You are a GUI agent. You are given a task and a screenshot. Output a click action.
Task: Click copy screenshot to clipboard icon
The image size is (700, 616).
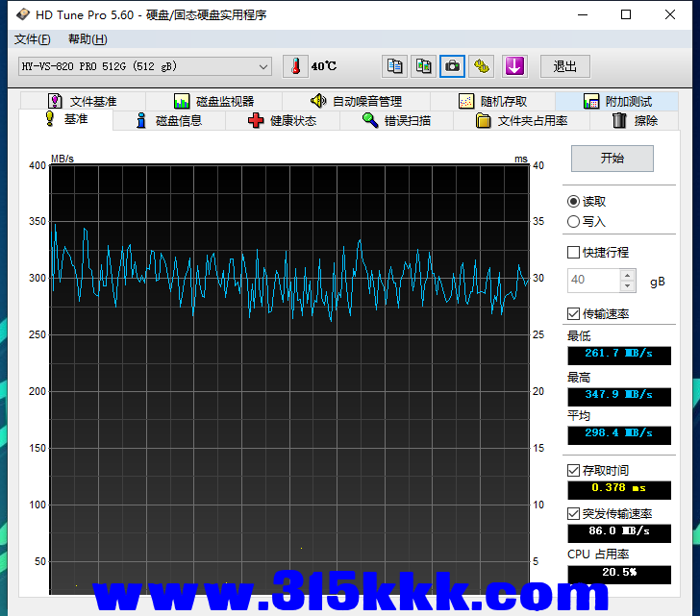(423, 66)
